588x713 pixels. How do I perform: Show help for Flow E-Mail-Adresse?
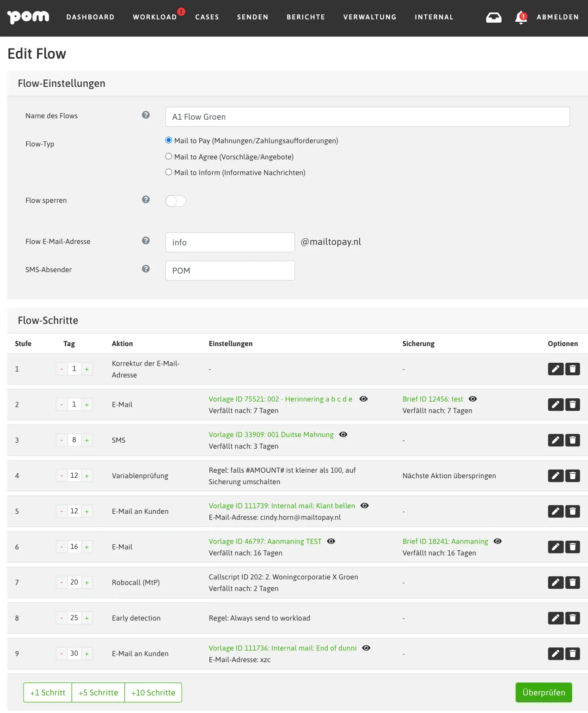click(x=146, y=241)
